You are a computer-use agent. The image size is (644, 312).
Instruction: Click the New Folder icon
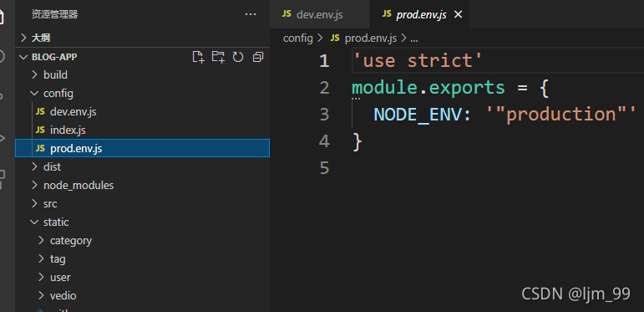[x=218, y=57]
